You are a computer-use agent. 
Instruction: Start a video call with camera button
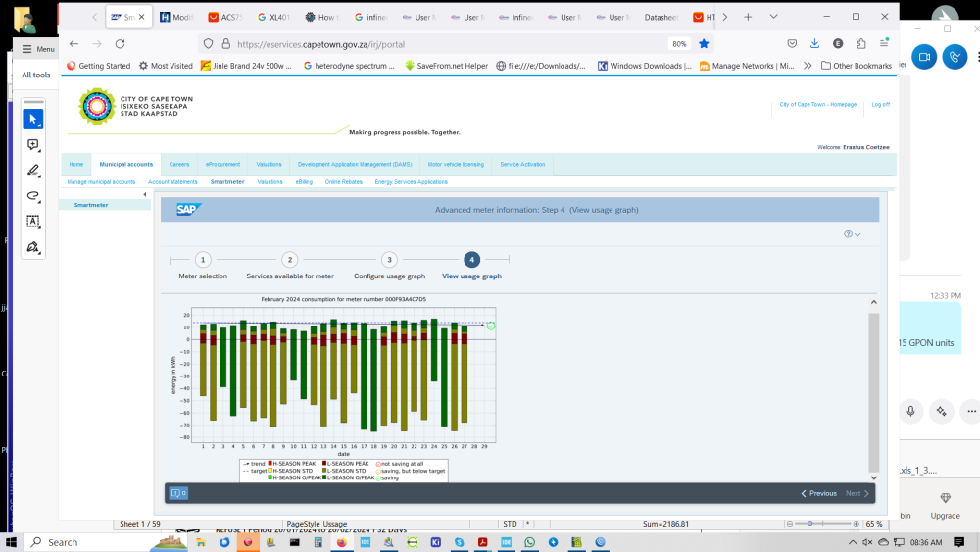(924, 57)
